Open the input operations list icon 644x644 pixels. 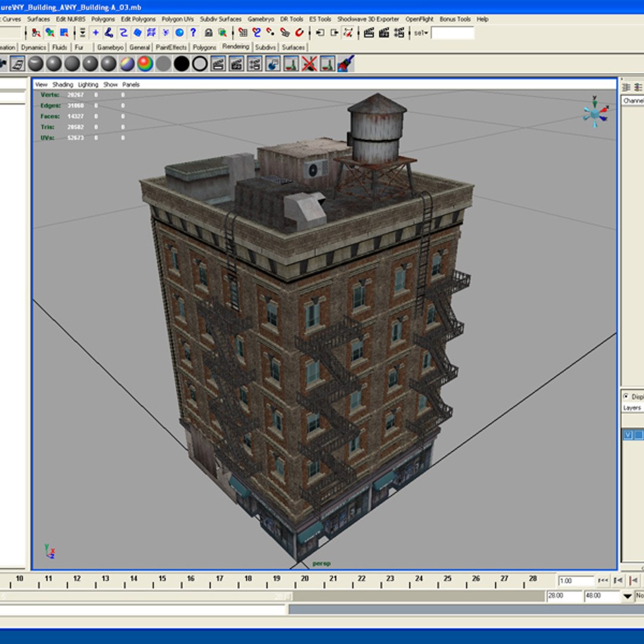pyautogui.click(x=320, y=32)
